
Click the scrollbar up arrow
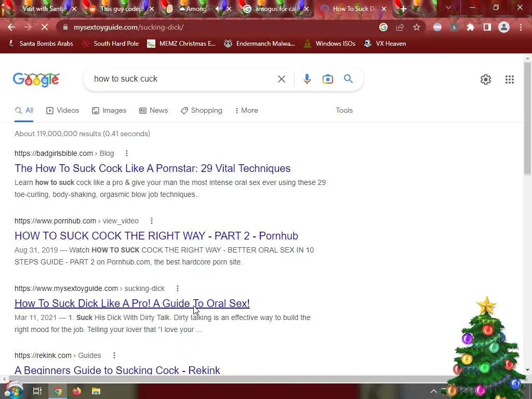(528, 58)
